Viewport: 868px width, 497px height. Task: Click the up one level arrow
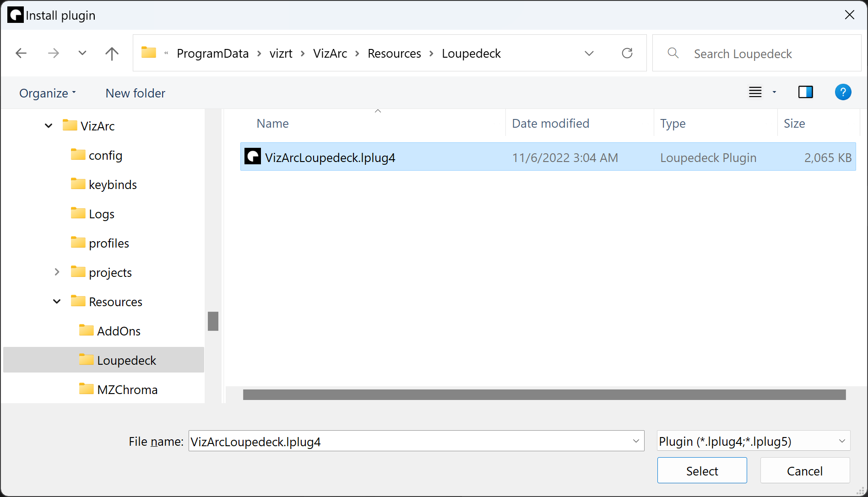(x=112, y=53)
